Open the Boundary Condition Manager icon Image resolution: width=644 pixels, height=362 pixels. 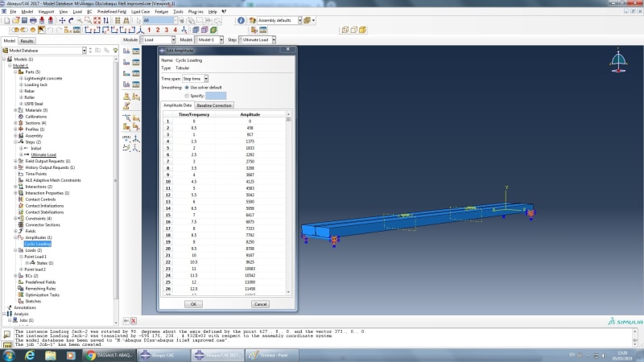coord(136,63)
